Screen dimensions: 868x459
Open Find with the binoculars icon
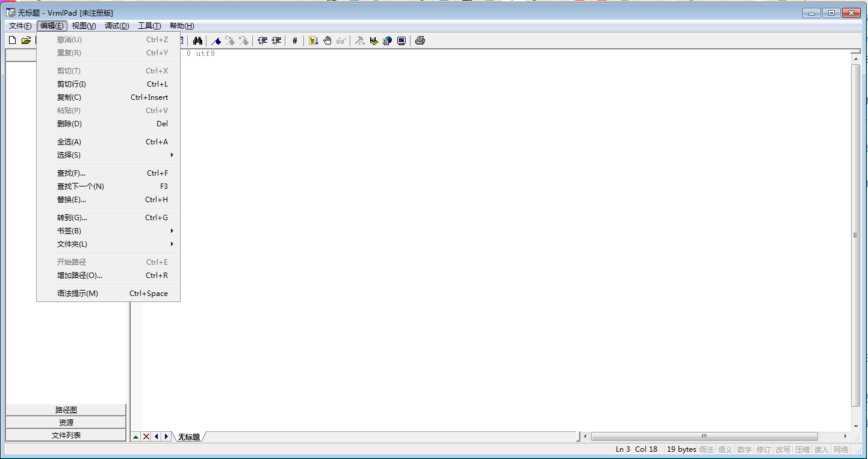click(x=197, y=40)
